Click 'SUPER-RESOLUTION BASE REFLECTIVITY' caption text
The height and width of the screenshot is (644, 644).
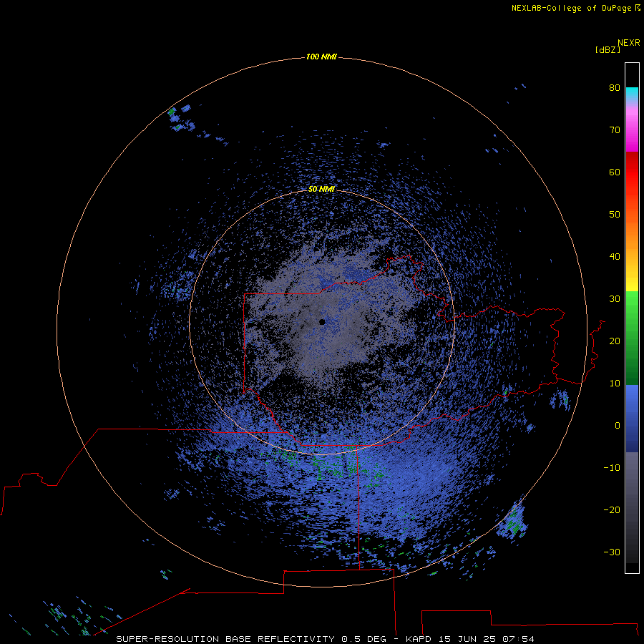pyautogui.click(x=225, y=639)
